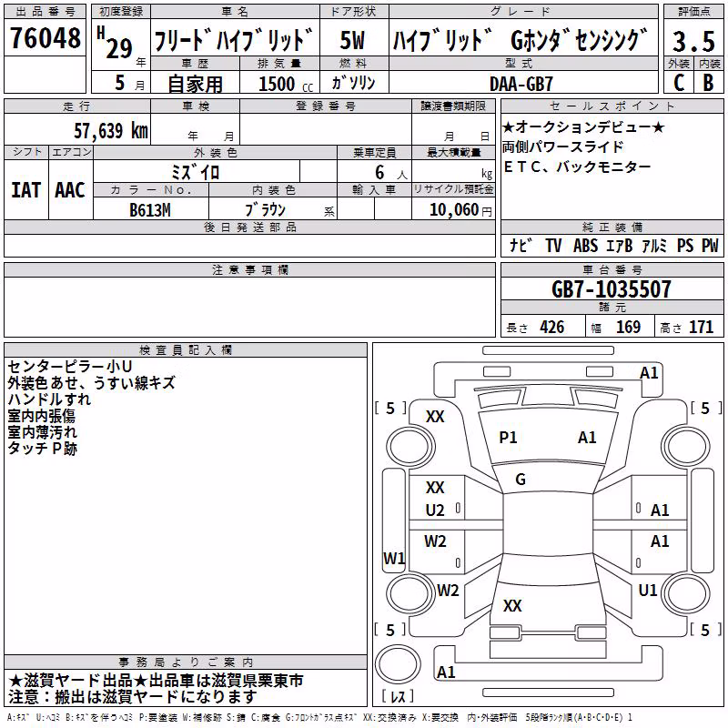Click mileage 57,639 km

pos(111,130)
